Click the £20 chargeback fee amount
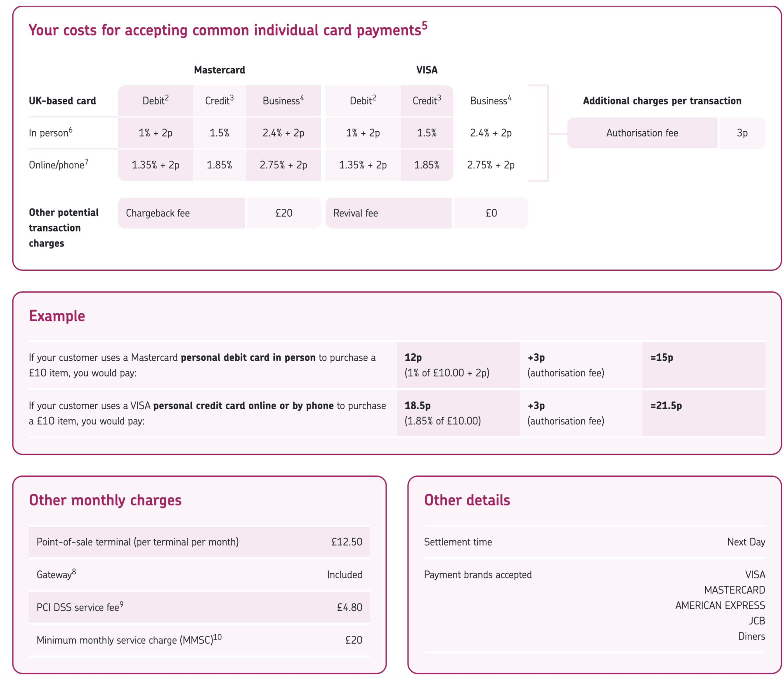Image resolution: width=784 pixels, height=677 pixels. click(x=283, y=213)
